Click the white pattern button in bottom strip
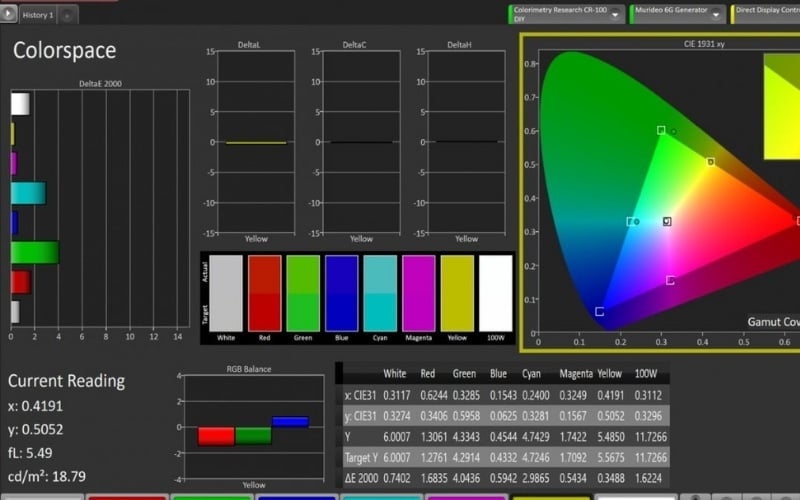The image size is (800, 500). click(635, 497)
